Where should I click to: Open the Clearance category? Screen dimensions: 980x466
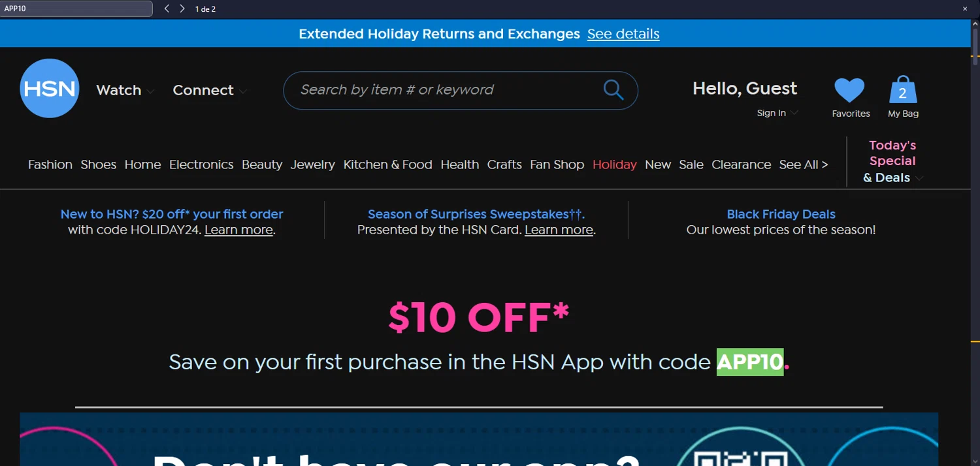[x=741, y=165]
